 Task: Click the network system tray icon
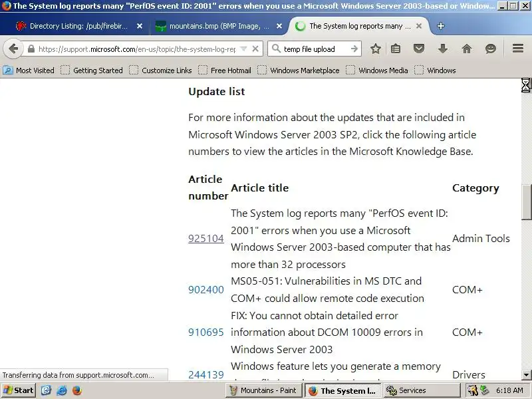(x=485, y=390)
